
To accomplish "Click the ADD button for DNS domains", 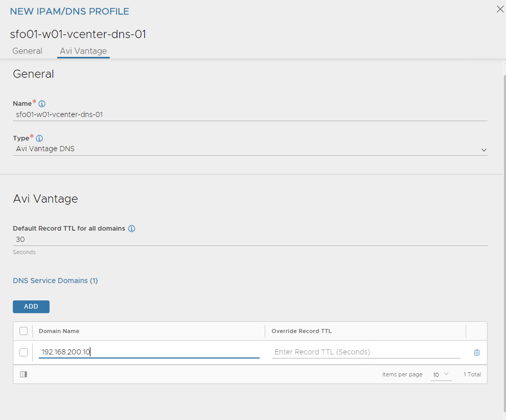I will tap(31, 307).
